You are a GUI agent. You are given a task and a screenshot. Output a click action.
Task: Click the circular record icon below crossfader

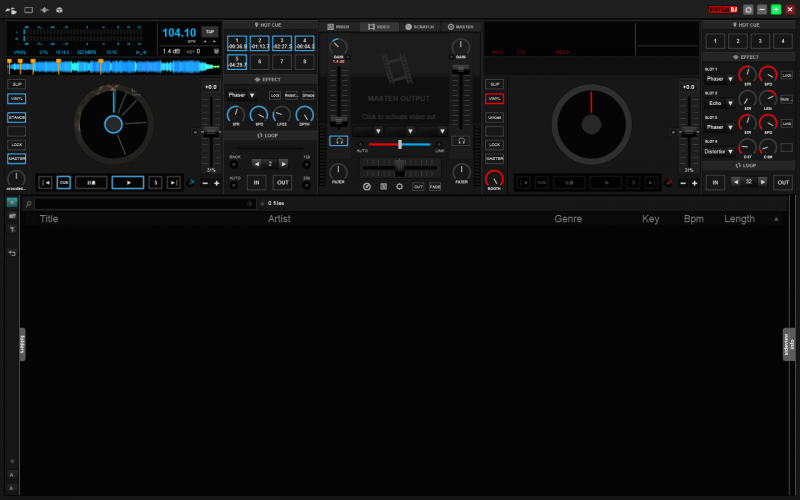click(366, 187)
